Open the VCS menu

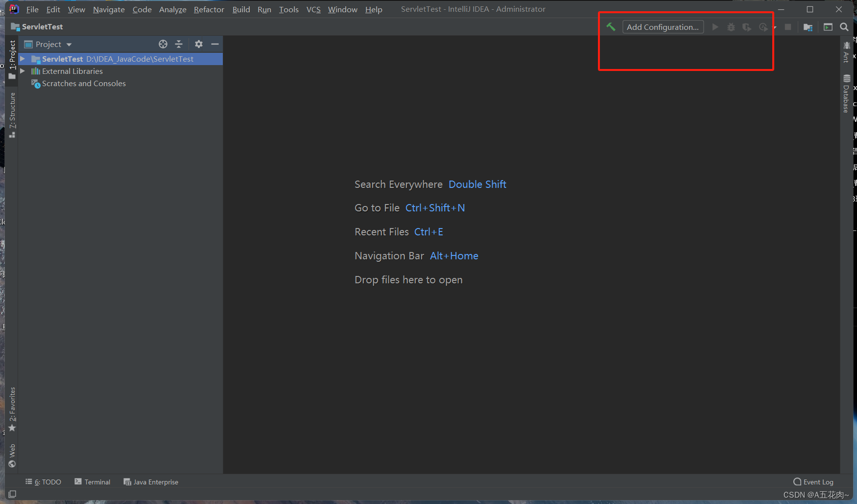[x=313, y=9]
